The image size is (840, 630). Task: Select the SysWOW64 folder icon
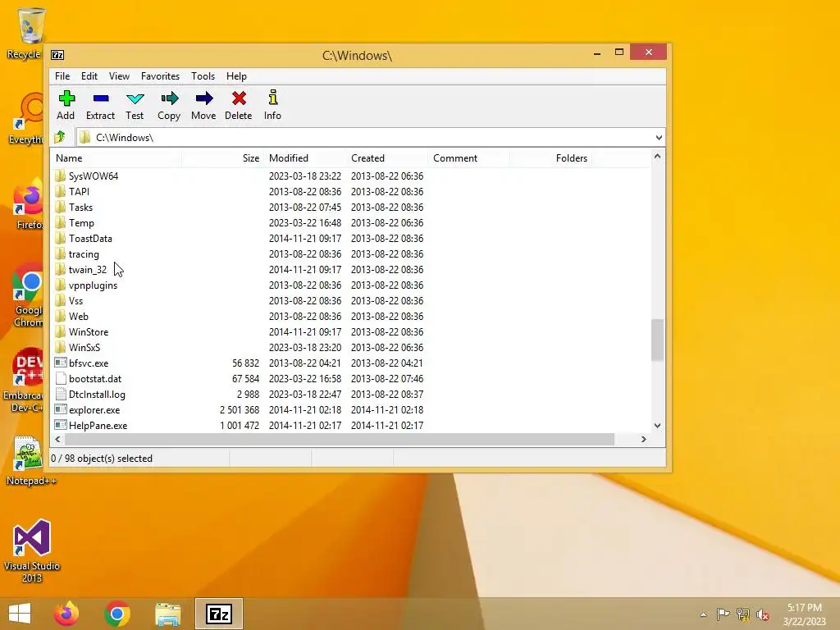tap(61, 176)
